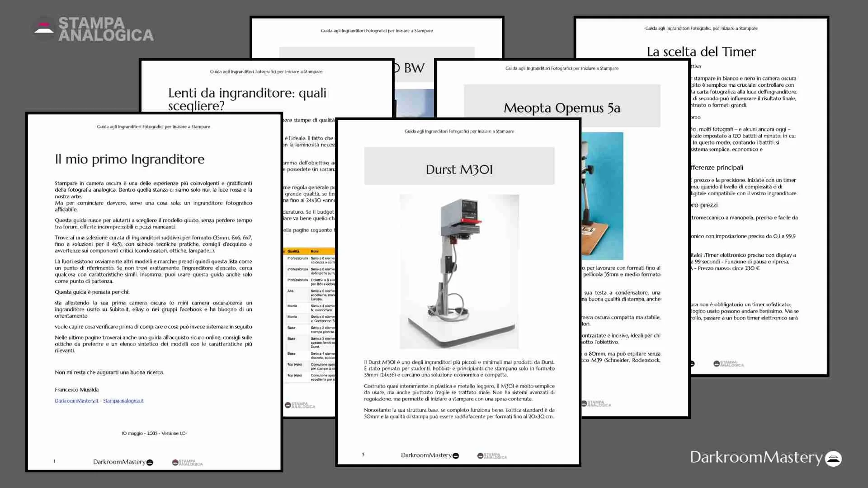Click the paragraph starting 'Troverai una selezione curata'
Image resolution: width=868 pixels, height=488 pixels.
click(153, 244)
